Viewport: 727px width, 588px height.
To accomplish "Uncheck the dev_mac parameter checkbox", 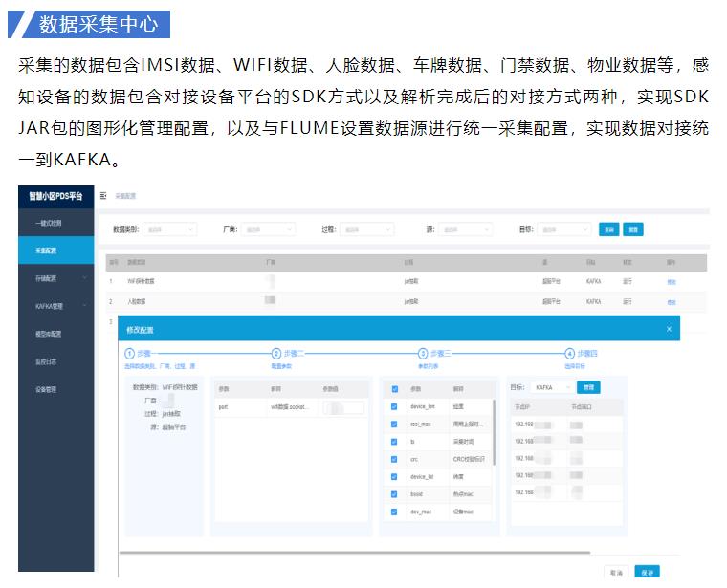I will tap(394, 512).
